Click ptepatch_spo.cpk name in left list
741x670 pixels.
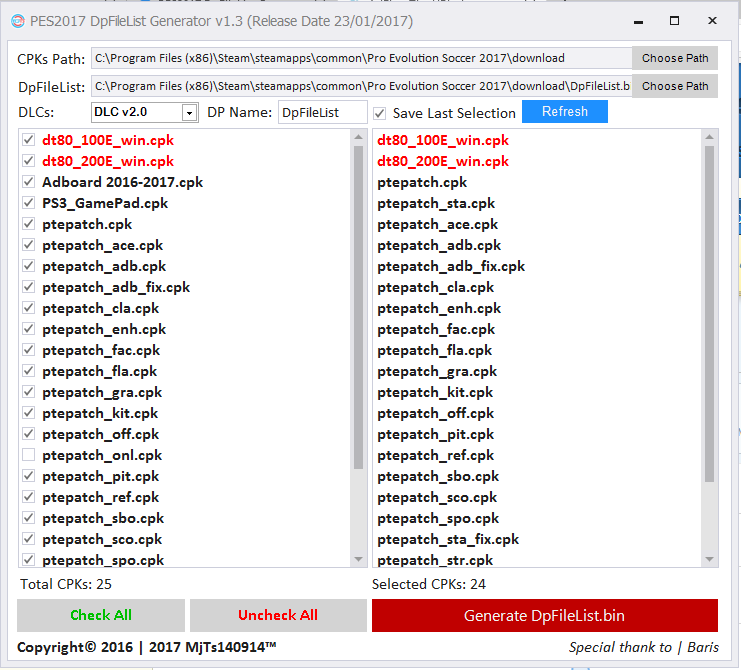coord(103,560)
